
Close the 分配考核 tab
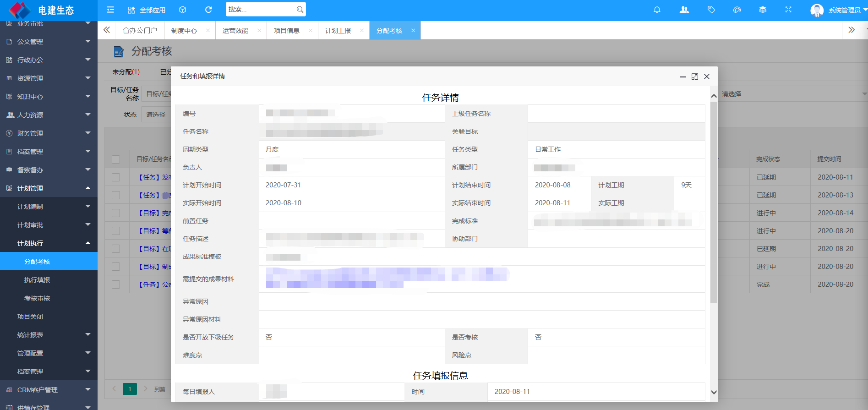tap(413, 31)
